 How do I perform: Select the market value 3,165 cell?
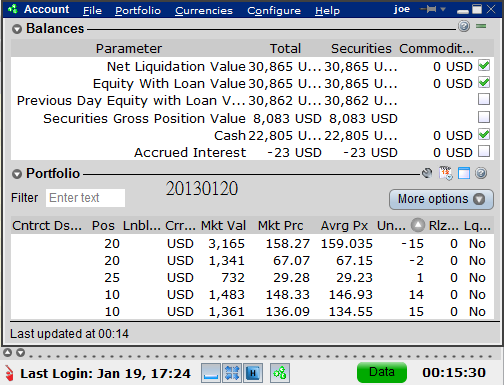(x=227, y=244)
